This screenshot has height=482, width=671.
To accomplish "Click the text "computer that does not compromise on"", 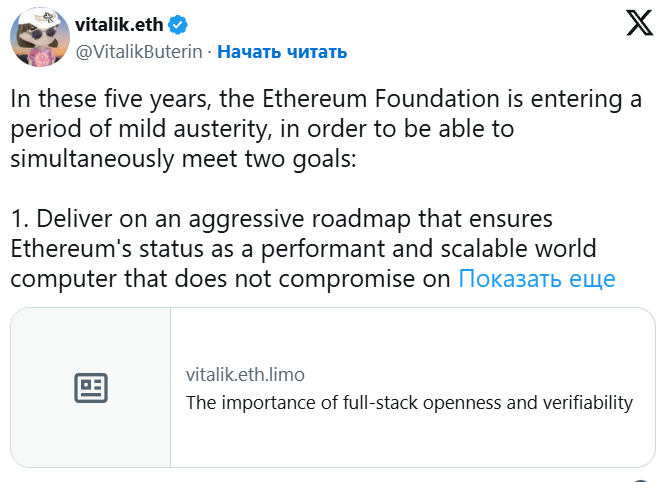I will click(x=232, y=279).
